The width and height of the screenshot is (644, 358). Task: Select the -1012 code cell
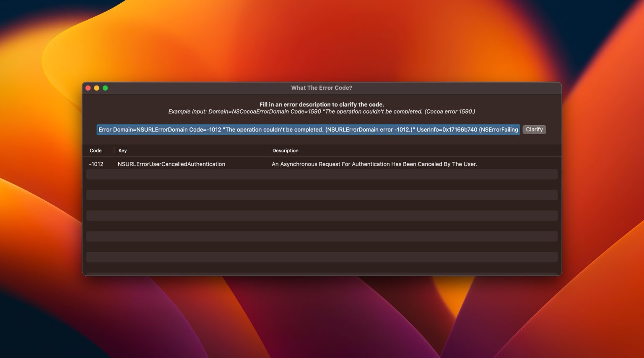[x=96, y=164]
